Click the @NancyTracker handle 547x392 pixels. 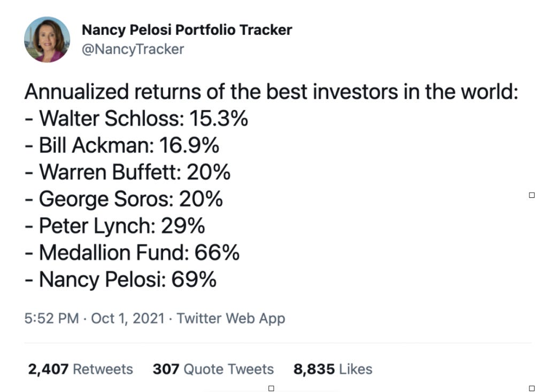tap(133, 49)
